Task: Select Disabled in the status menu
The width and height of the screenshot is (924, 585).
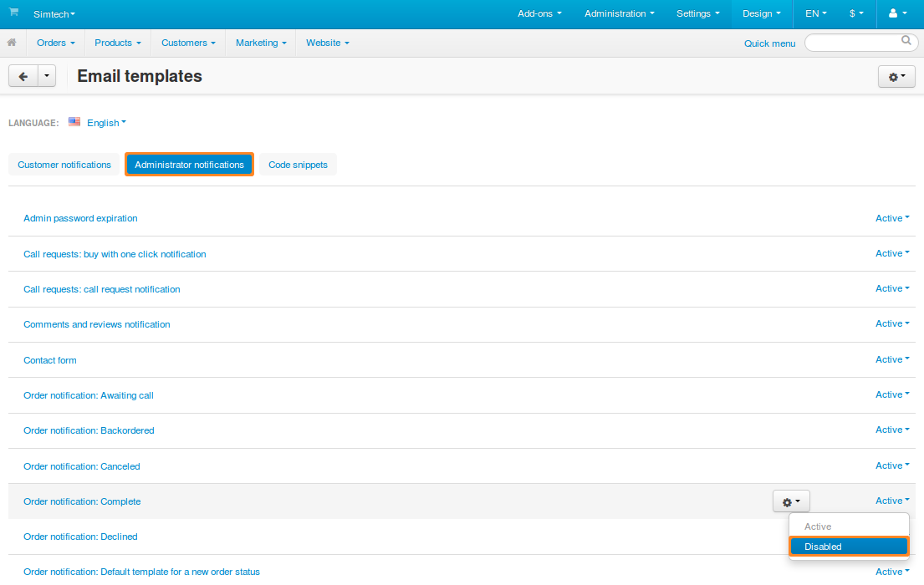Action: [850, 546]
